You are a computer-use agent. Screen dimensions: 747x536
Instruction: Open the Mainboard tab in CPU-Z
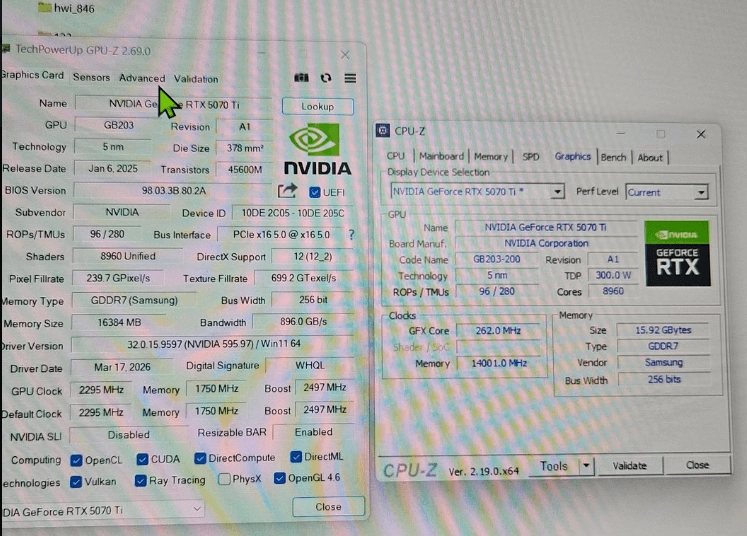pos(441,156)
